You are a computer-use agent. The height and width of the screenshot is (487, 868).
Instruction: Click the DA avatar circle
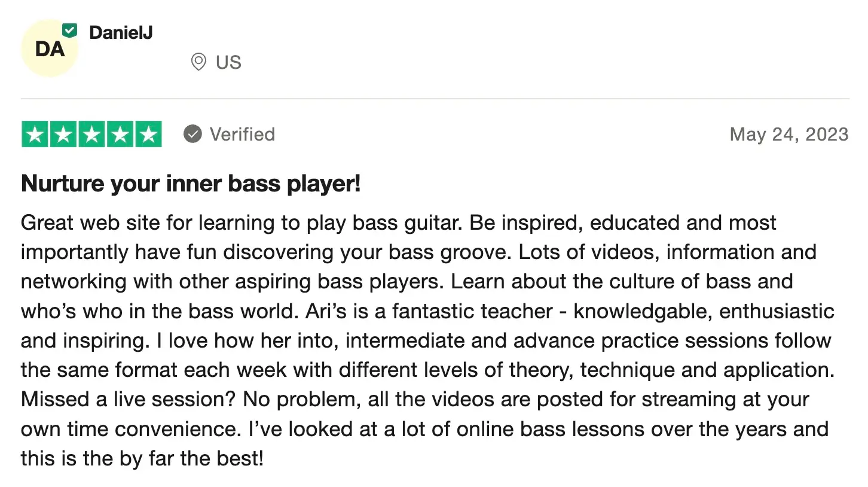(50, 48)
